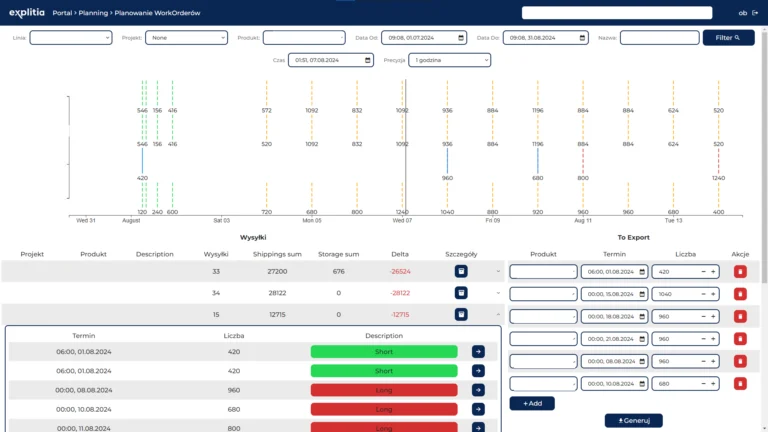Viewport: 768px width, 432px height.
Task: Open the Projekt dropdown showing None
Action: (186, 38)
